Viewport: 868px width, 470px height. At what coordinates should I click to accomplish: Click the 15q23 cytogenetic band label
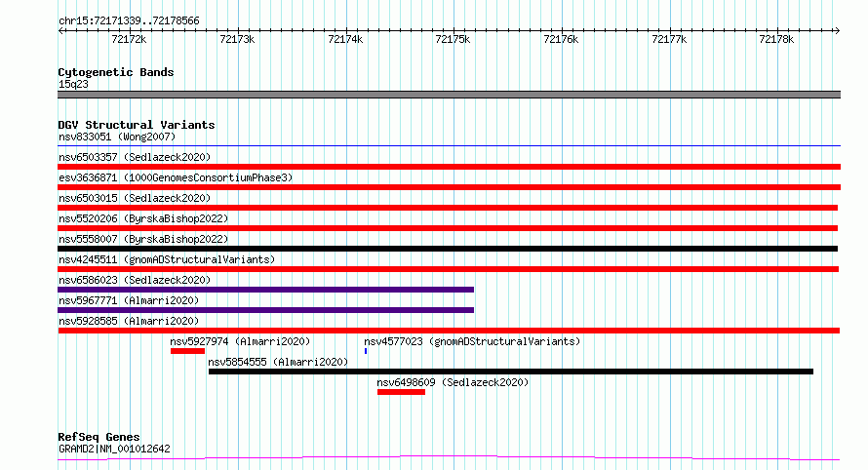coord(73,84)
